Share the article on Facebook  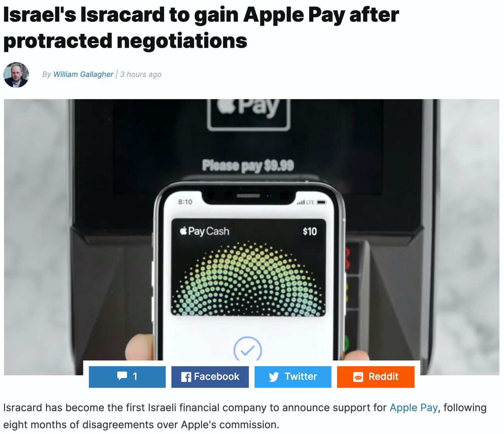coord(210,377)
